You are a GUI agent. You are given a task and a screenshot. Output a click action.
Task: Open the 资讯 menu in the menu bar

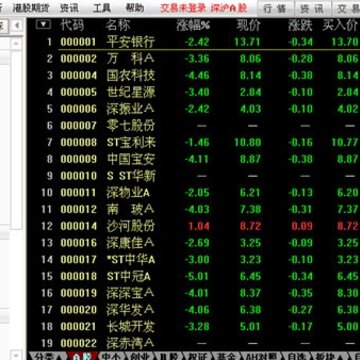click(x=69, y=8)
